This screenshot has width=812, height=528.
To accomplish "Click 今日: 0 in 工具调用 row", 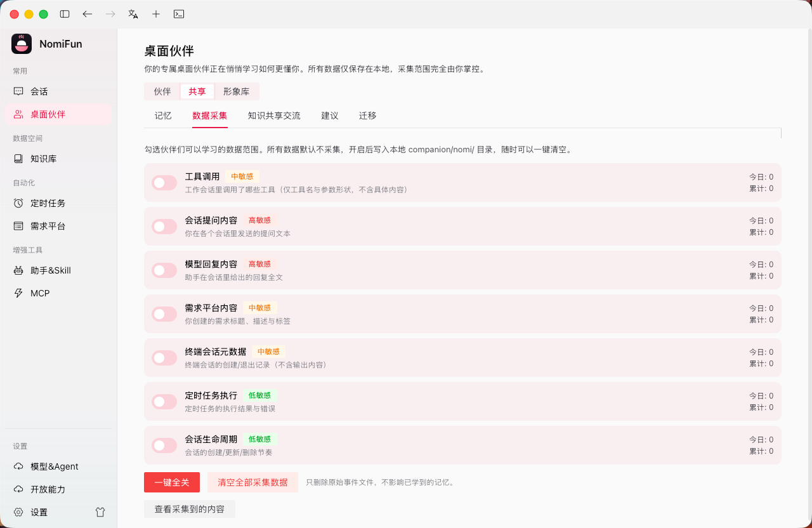I will 761,177.
